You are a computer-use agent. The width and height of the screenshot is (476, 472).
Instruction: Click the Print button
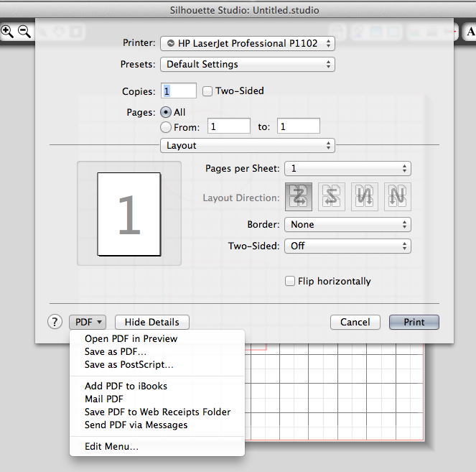(x=414, y=322)
